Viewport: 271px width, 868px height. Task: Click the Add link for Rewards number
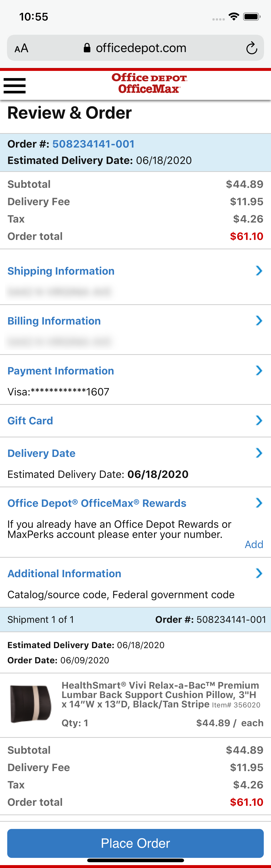254,544
